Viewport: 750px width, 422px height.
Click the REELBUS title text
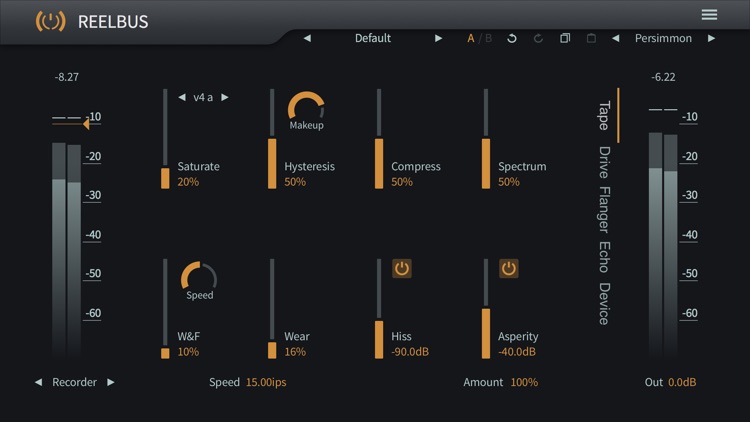(x=113, y=22)
